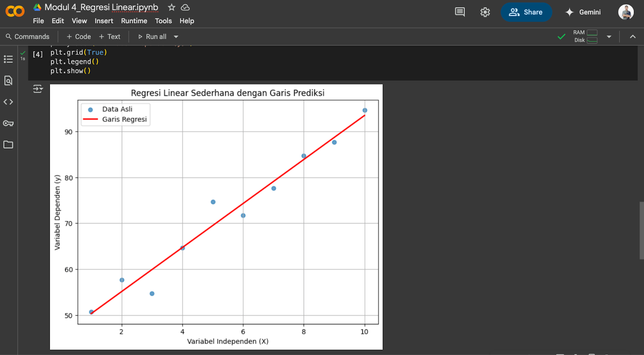Toggle the cell output options icon
Screen dimensions: 644x355
[x=38, y=89]
